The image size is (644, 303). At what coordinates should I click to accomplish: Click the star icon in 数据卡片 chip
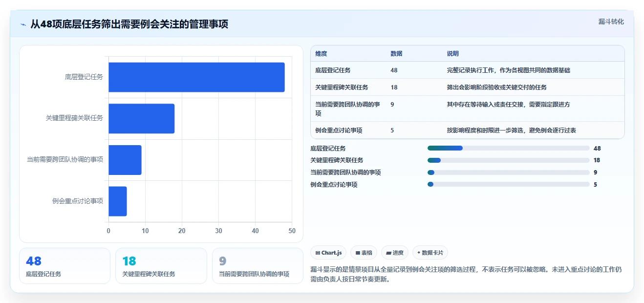click(x=419, y=253)
